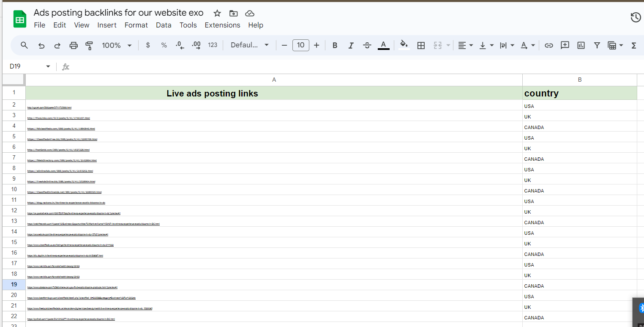Click the search menus magnifier icon

(24, 45)
